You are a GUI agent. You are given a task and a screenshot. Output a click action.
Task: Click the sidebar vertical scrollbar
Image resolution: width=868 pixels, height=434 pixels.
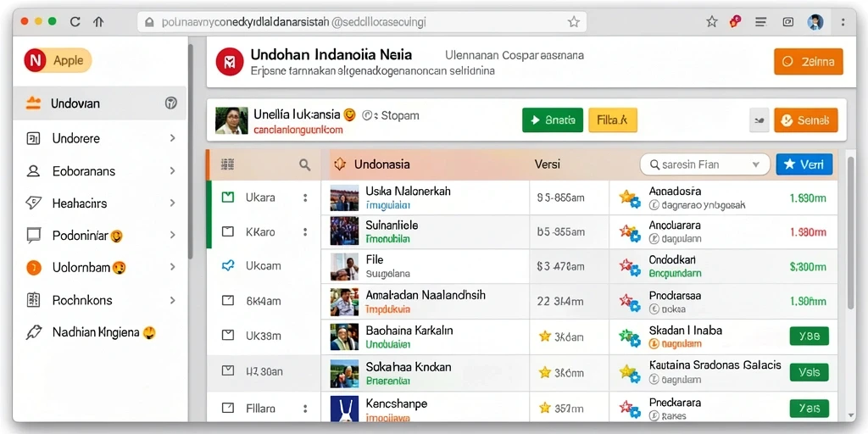pyautogui.click(x=191, y=151)
